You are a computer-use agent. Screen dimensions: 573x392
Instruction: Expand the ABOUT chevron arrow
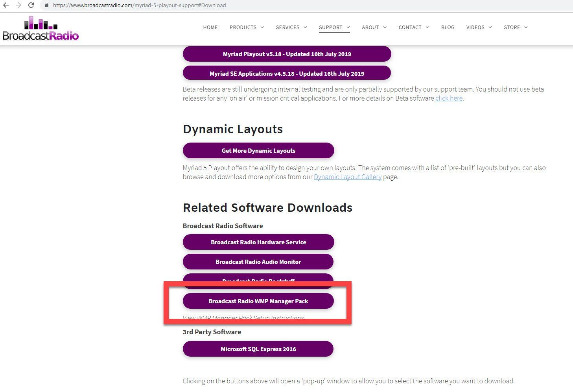(385, 27)
